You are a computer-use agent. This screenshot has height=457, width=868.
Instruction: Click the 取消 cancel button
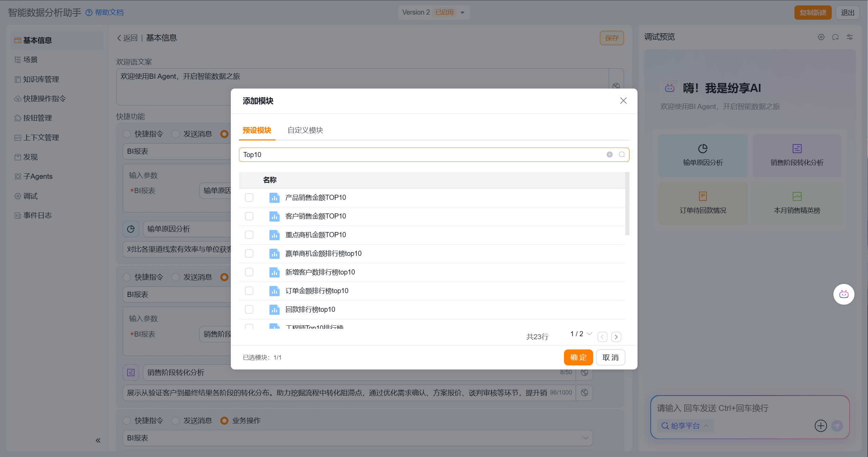pyautogui.click(x=610, y=357)
